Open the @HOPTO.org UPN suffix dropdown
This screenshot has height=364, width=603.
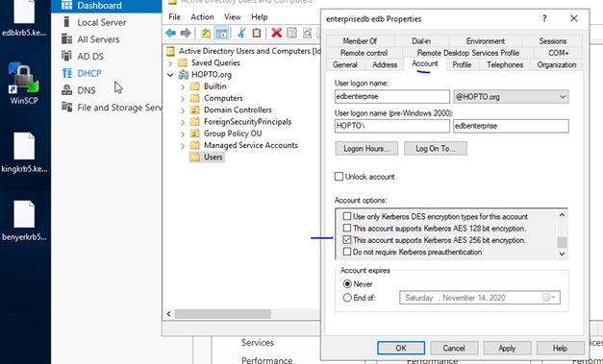click(563, 97)
